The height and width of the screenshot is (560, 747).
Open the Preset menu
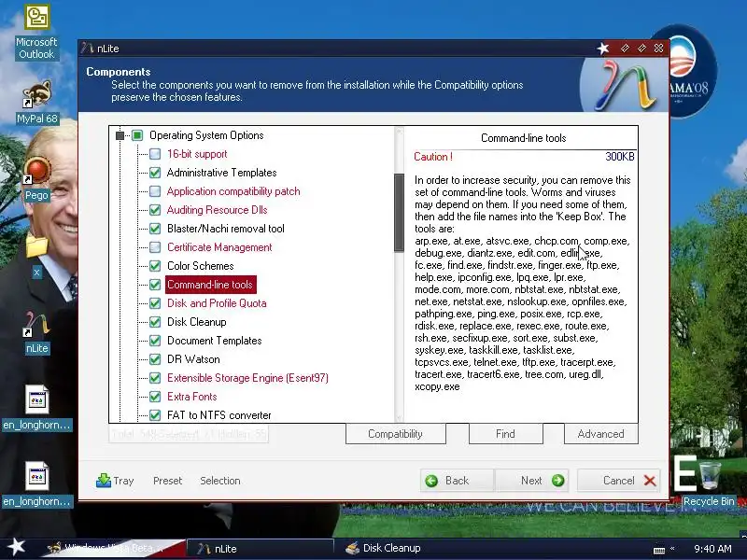pos(168,481)
